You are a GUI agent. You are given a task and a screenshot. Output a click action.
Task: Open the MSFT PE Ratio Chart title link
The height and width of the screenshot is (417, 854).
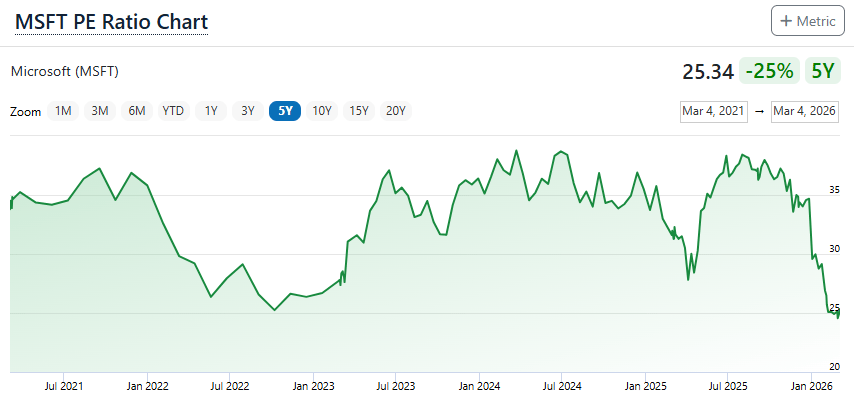pos(111,22)
